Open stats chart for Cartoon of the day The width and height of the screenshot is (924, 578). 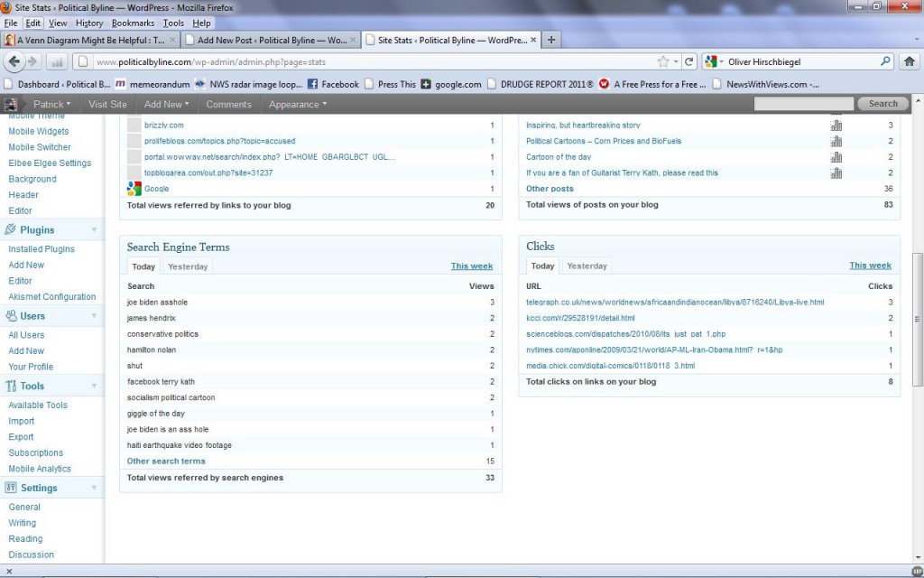(x=836, y=157)
